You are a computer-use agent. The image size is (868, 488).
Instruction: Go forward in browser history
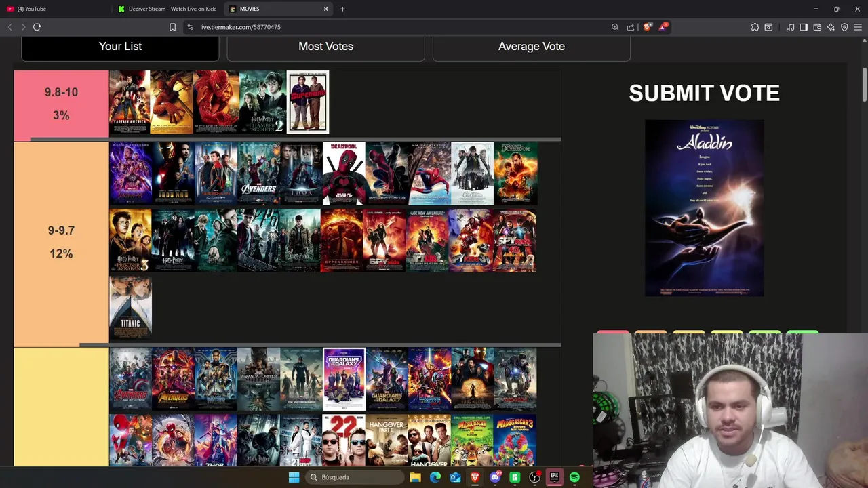click(23, 27)
